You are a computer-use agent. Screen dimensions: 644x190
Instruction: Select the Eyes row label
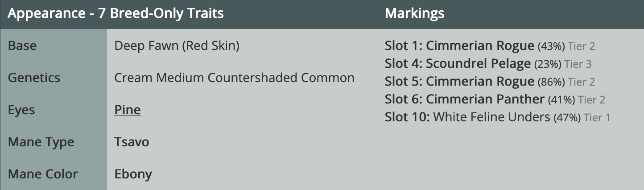coord(21,110)
